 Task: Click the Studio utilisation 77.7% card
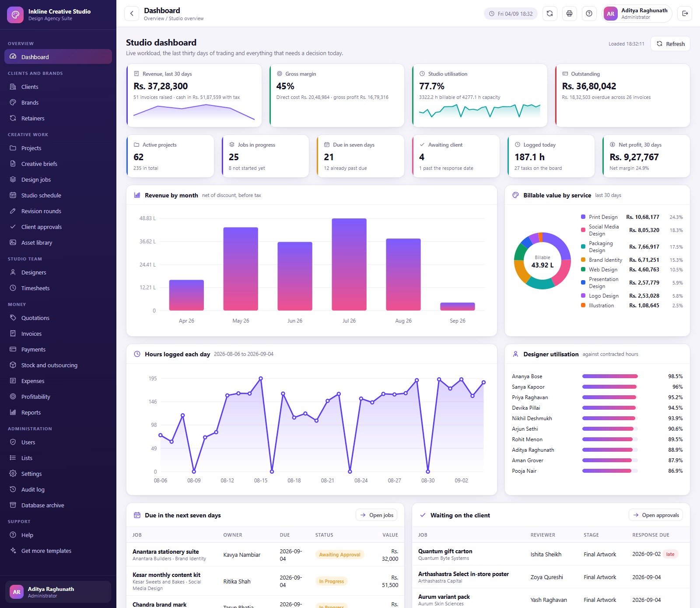click(x=479, y=95)
